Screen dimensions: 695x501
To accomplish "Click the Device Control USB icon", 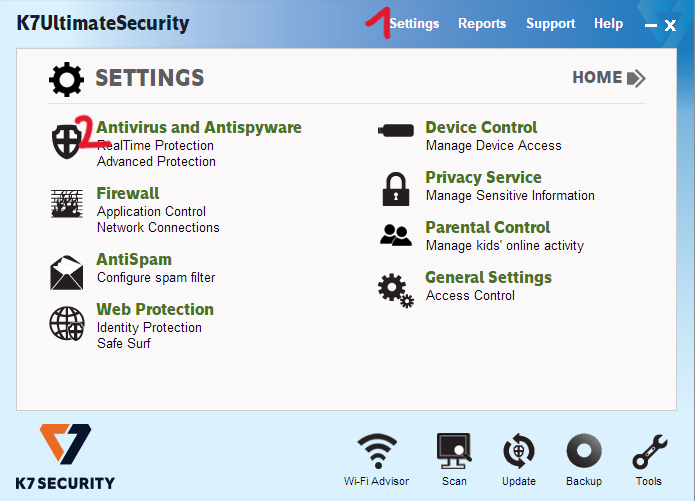I will (396, 130).
